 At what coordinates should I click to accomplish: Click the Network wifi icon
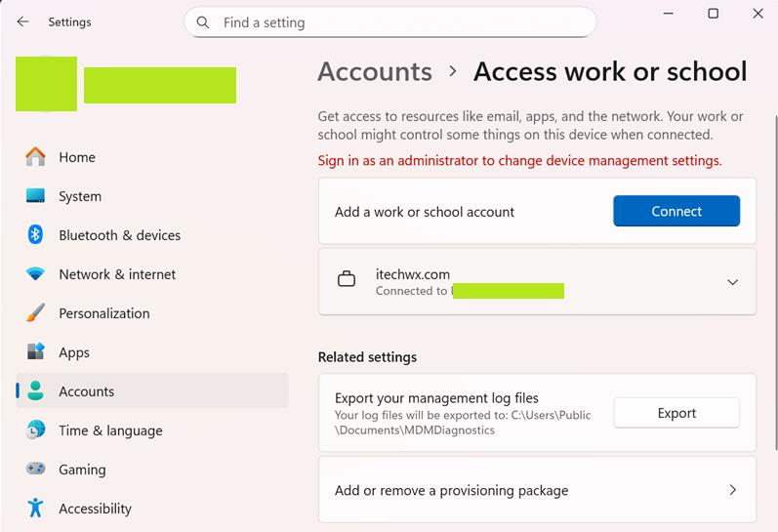[x=35, y=273]
